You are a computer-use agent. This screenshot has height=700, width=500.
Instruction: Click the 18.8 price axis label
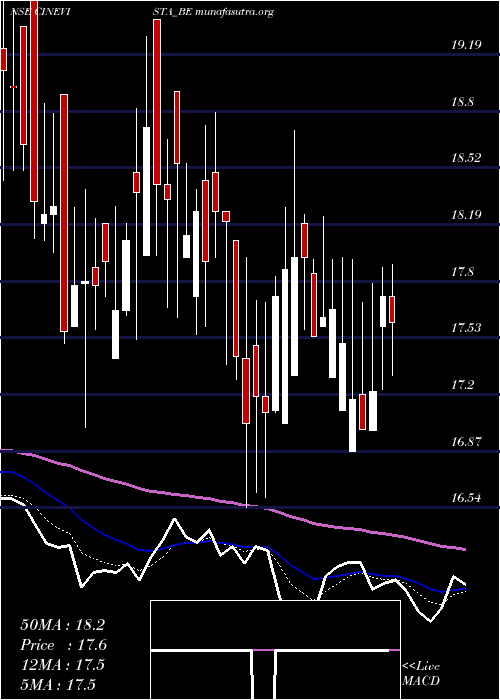pyautogui.click(x=462, y=102)
